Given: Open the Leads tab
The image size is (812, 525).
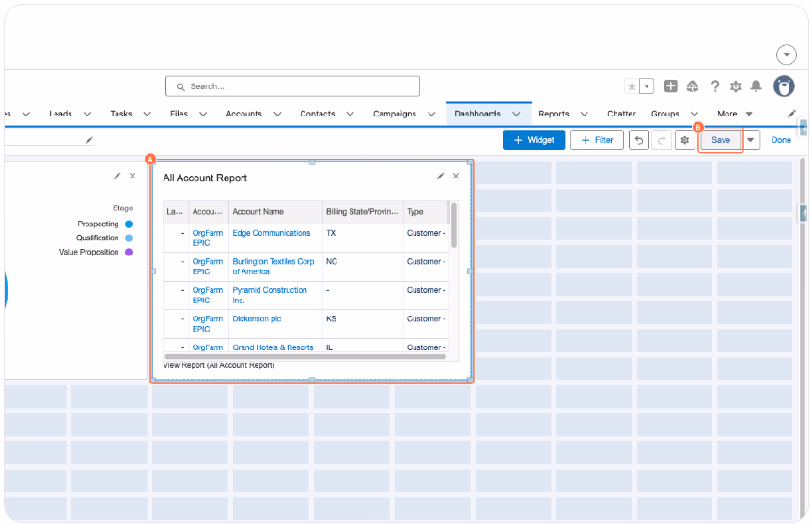Looking at the screenshot, I should coord(60,114).
